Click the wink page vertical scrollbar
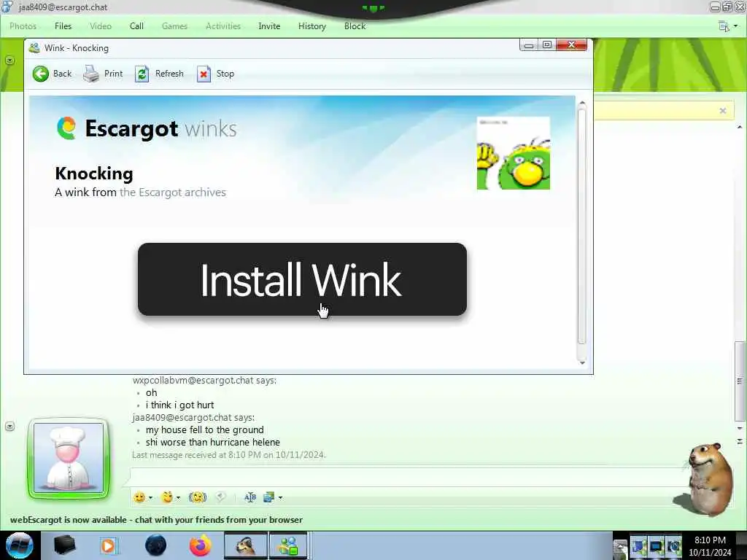 (x=581, y=226)
